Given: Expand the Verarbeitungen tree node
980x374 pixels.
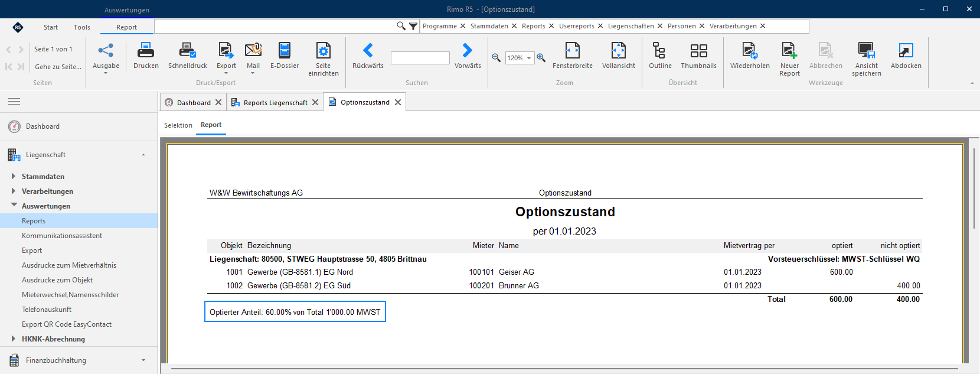Looking at the screenshot, I should tap(13, 191).
